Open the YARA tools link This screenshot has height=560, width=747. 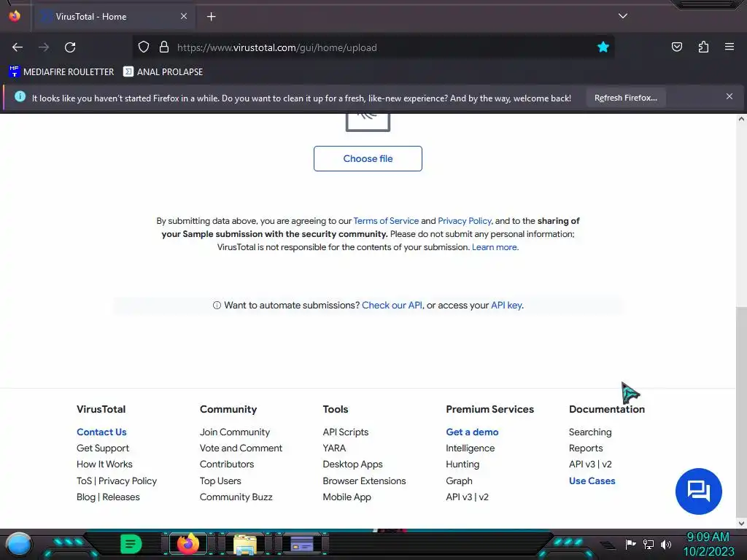click(334, 448)
